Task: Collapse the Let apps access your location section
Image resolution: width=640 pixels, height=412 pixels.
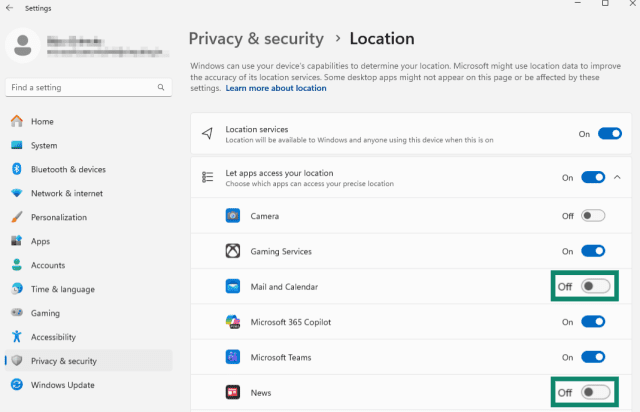Action: 617,177
